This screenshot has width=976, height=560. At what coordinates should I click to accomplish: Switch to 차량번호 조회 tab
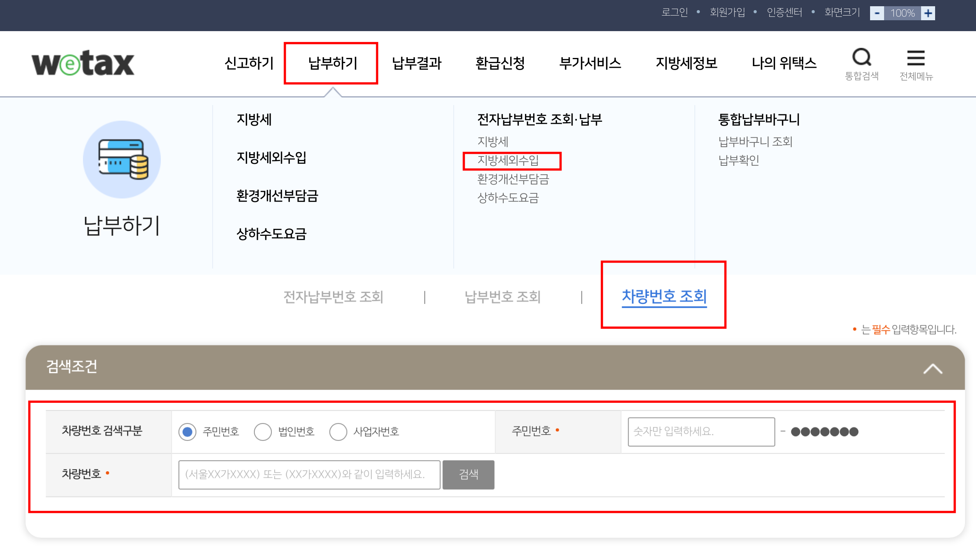tap(664, 297)
